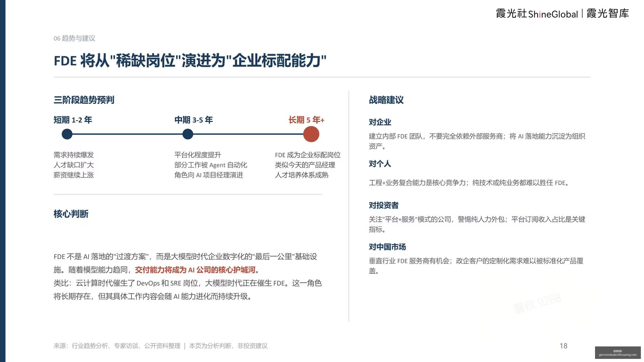Click the red highlighted phrase 交付能力将成为 AI 公司的核心护城河
644x362 pixels.
[195, 270]
